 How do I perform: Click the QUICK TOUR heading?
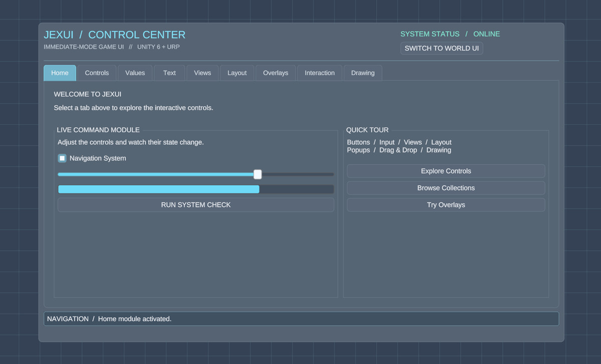367,130
